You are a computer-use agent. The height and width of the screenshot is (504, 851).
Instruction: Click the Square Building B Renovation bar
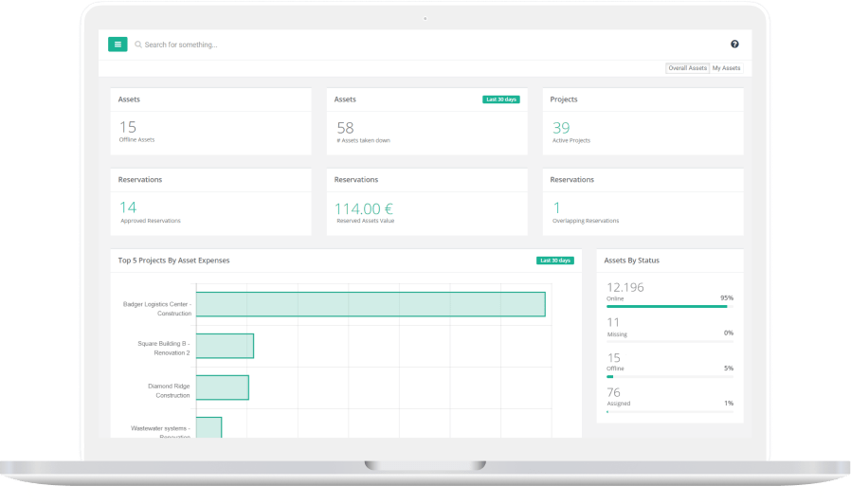coord(225,346)
